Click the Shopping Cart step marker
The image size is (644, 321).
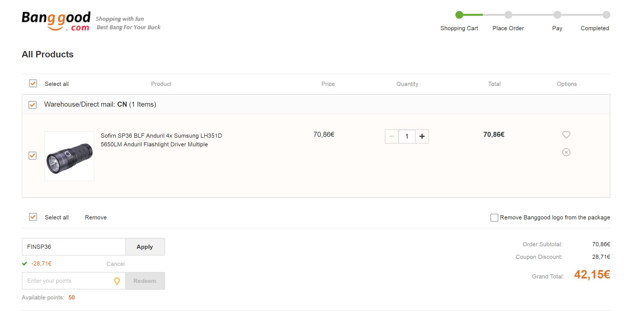[x=459, y=15]
